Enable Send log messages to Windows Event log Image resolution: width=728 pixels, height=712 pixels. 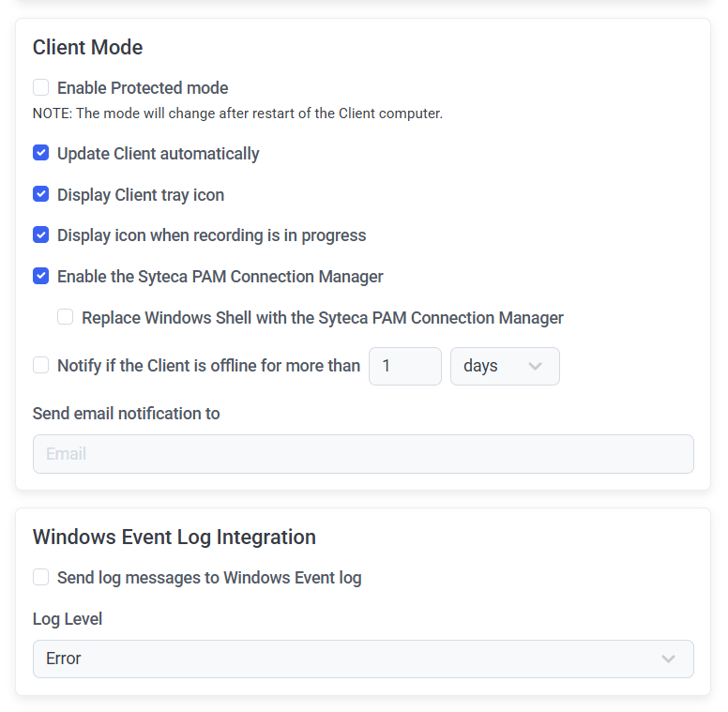[40, 577]
